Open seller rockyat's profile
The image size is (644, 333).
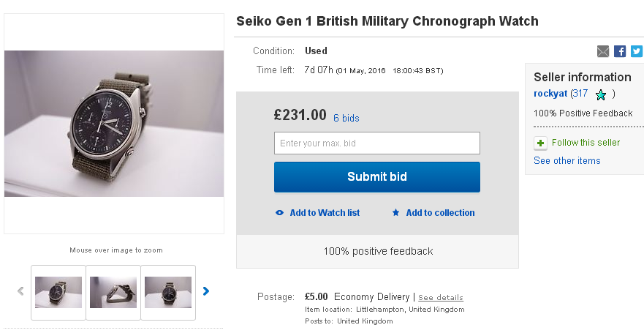coord(551,94)
